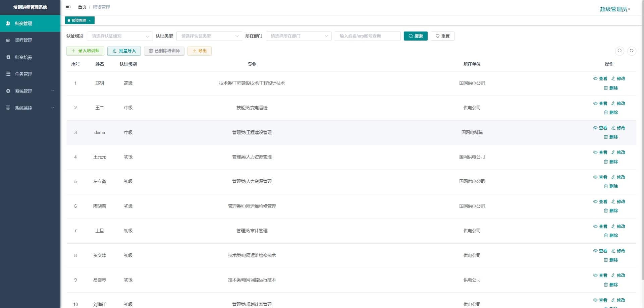Open the 所在部门 dropdown

coord(299,36)
